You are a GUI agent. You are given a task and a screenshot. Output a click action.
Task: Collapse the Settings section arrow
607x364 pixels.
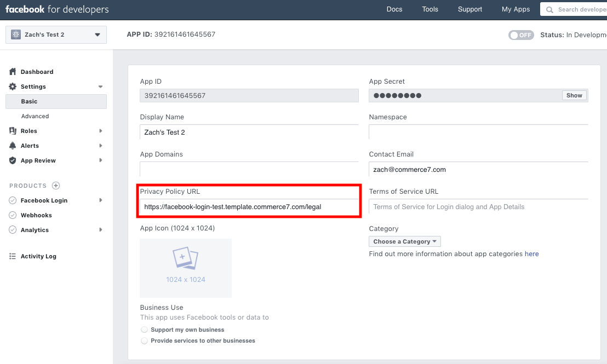click(101, 86)
